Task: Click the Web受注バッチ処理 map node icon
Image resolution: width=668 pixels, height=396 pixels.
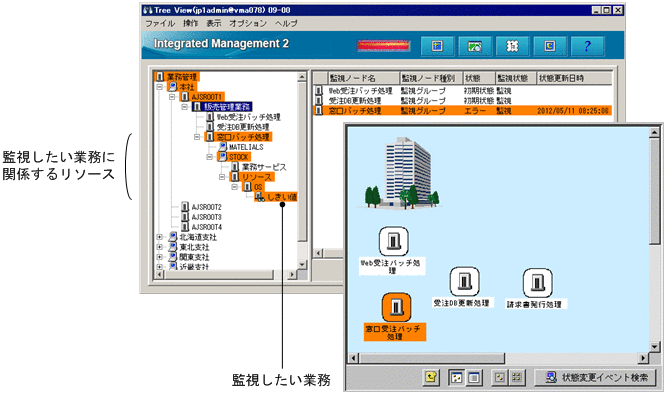Action: pyautogui.click(x=394, y=241)
